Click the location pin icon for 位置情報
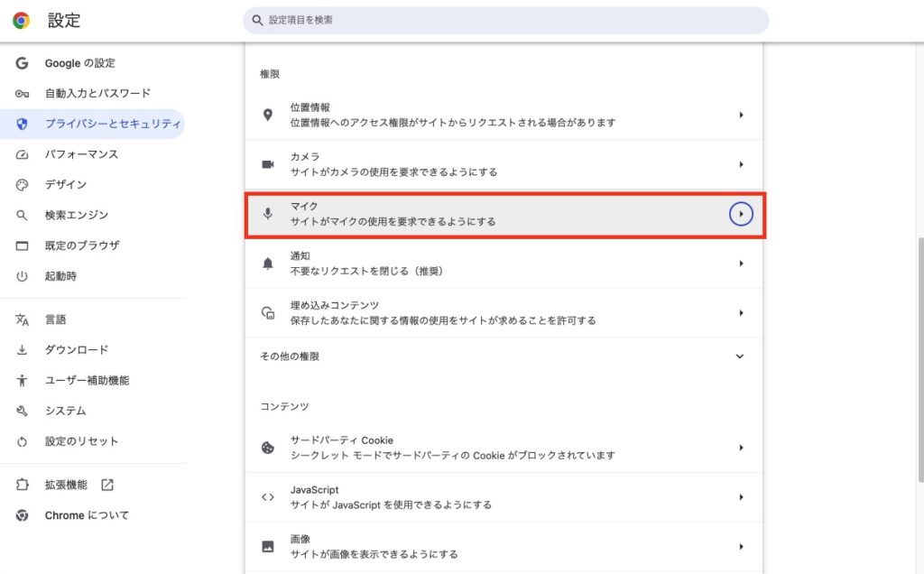This screenshot has height=574, width=924. pyautogui.click(x=267, y=115)
